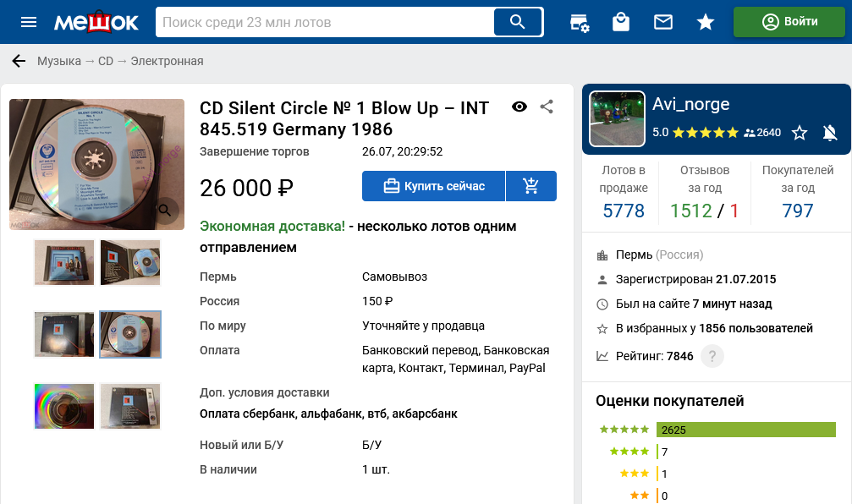Toggle lot watching eye icon
This screenshot has width=852, height=504.
pos(519,107)
